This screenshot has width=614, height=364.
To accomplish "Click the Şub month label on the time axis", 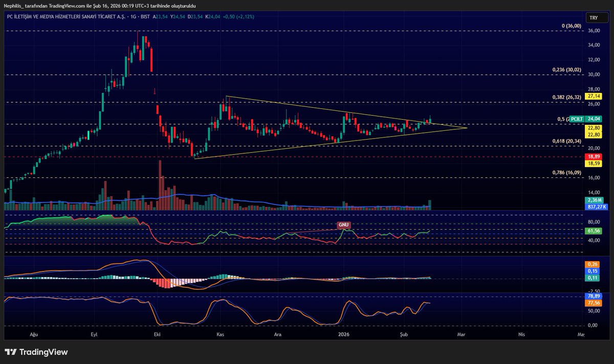I will (x=404, y=334).
